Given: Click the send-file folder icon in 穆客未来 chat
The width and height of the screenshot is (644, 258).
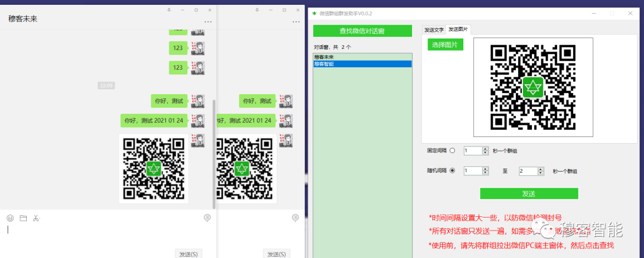Looking at the screenshot, I should (23, 218).
